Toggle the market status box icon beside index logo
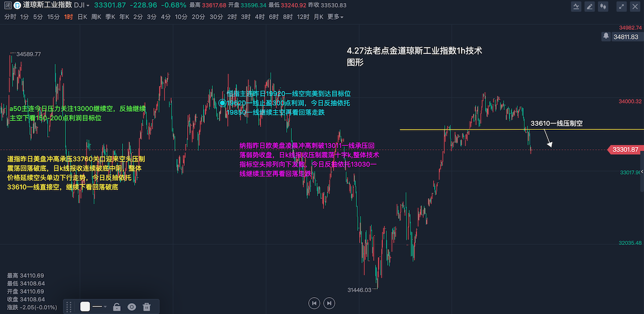Screen dimensions: 644x314 tap(7, 6)
